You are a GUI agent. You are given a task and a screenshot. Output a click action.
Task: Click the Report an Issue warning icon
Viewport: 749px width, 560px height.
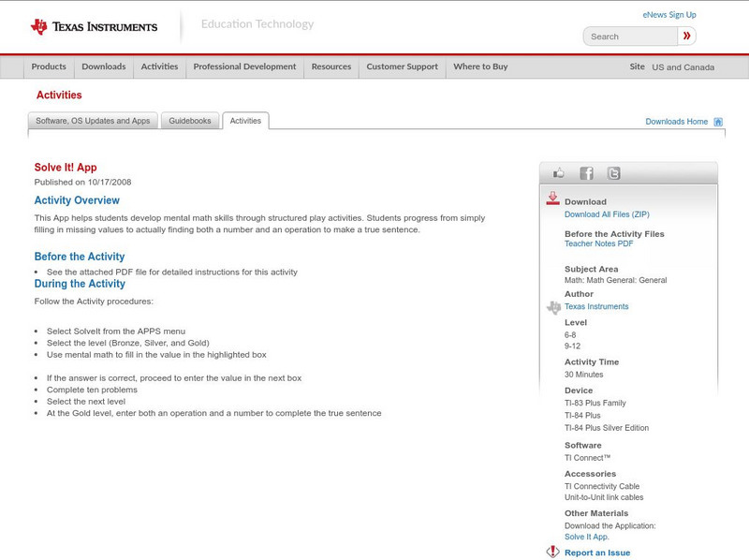552,552
